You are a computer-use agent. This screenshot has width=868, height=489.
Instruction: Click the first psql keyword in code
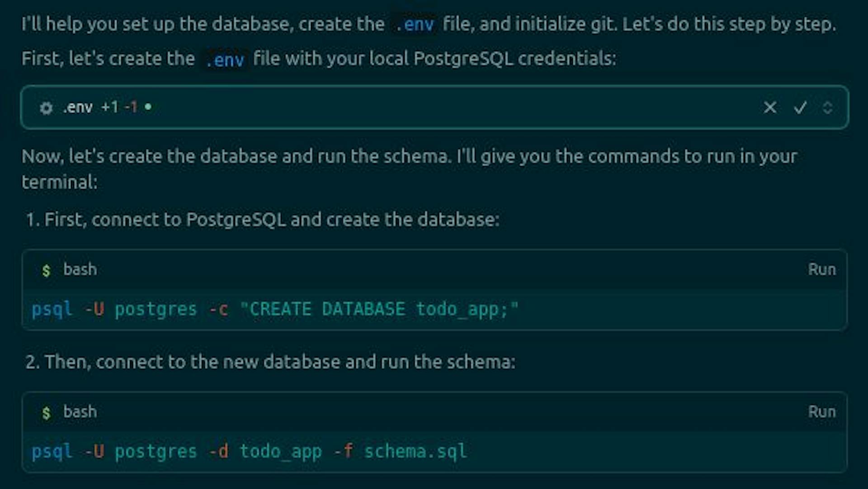[x=52, y=310]
